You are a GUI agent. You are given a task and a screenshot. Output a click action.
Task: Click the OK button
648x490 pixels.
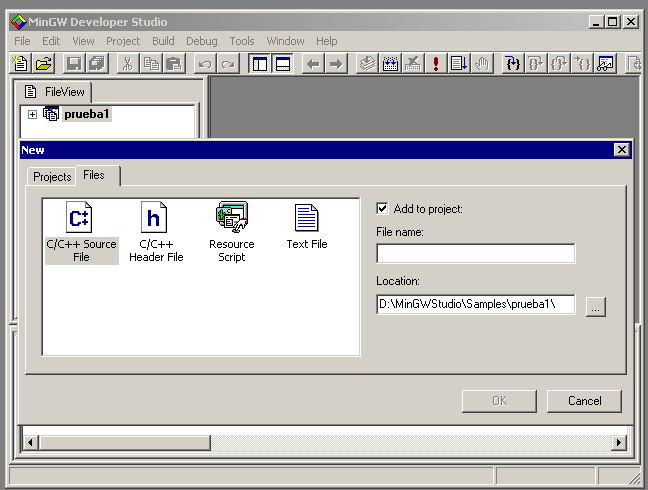(x=499, y=401)
